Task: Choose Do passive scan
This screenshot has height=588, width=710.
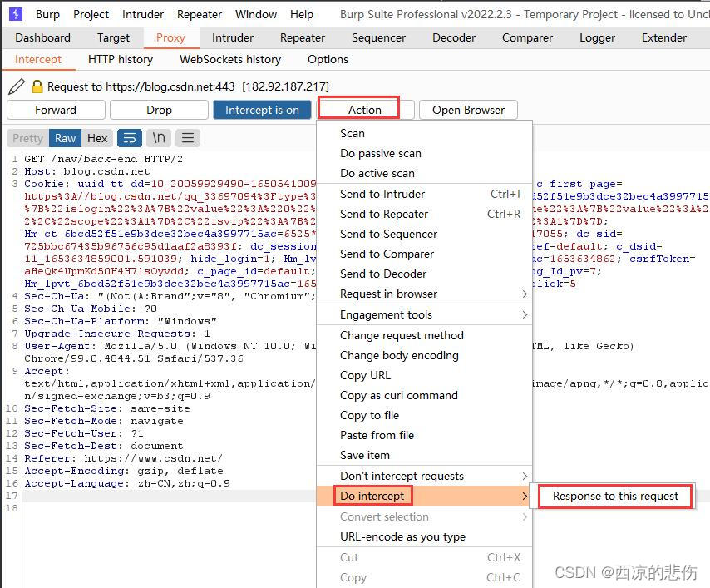Action: coord(424,153)
